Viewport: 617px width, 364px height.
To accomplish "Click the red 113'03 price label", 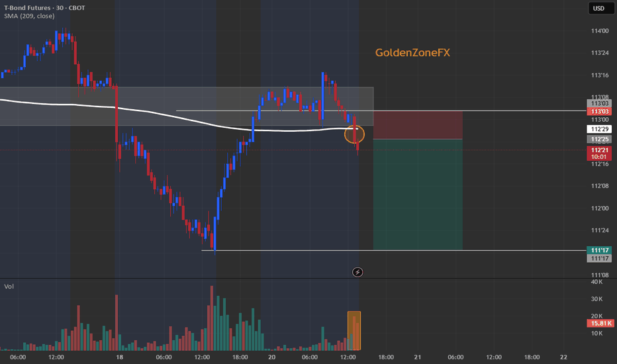I will [x=599, y=111].
